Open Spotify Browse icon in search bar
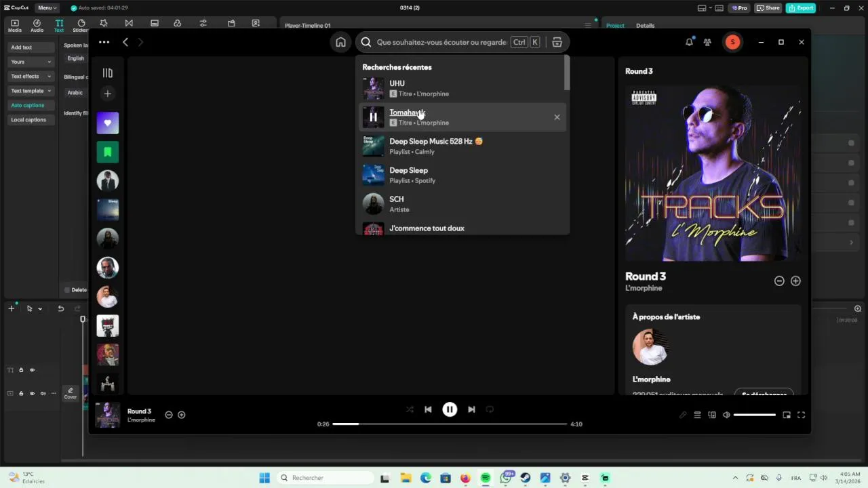868x488 pixels. [557, 42]
